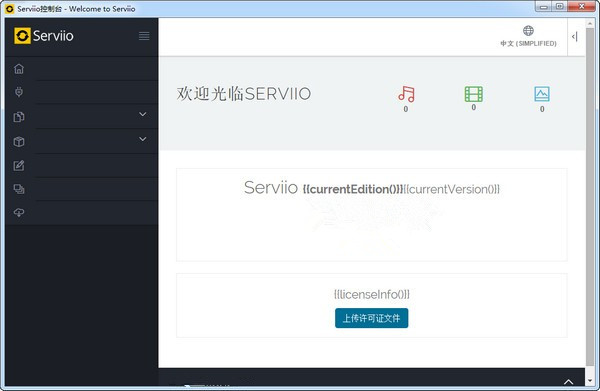Click the {{currentEdition()}} text

[353, 189]
